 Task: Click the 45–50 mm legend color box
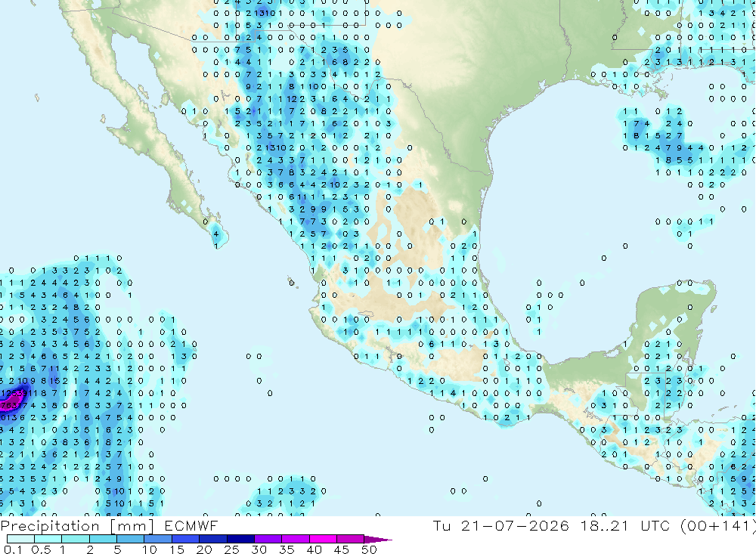click(351, 539)
